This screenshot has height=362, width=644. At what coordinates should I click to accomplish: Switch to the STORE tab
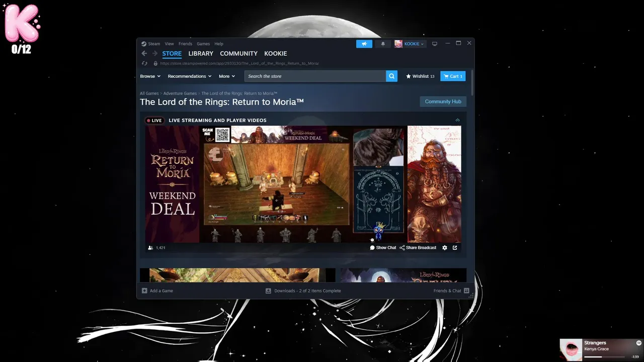pyautogui.click(x=172, y=53)
